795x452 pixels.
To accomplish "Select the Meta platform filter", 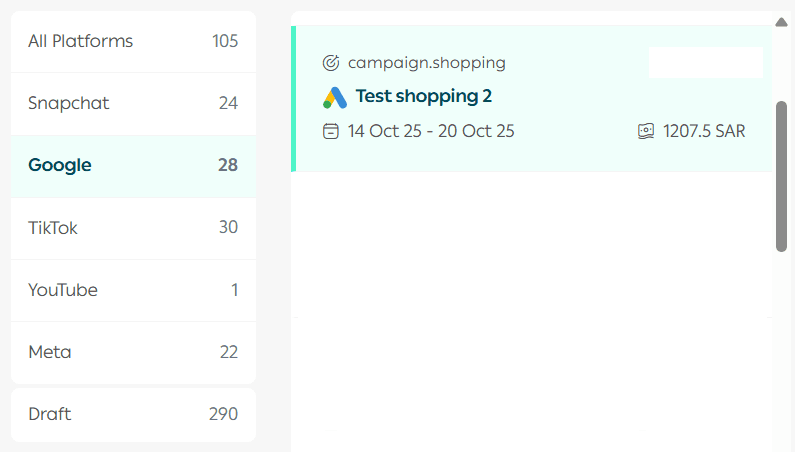I will point(133,352).
